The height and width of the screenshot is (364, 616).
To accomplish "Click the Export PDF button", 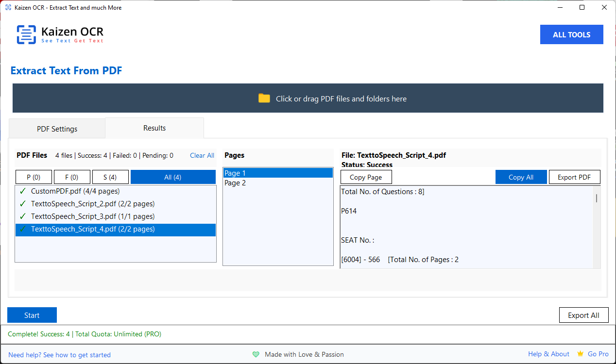I will 574,177.
